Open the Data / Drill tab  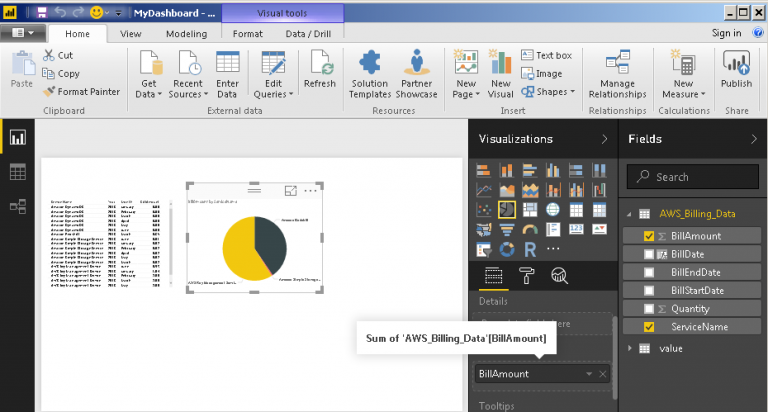[x=308, y=33]
